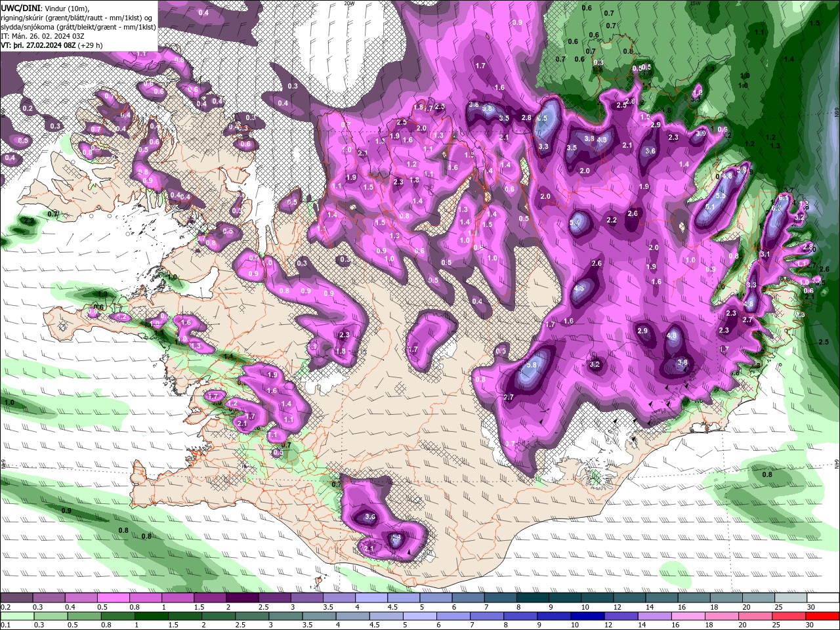
Task: Pick snow scale swatch between 12 and 14
Action: click(x=629, y=598)
